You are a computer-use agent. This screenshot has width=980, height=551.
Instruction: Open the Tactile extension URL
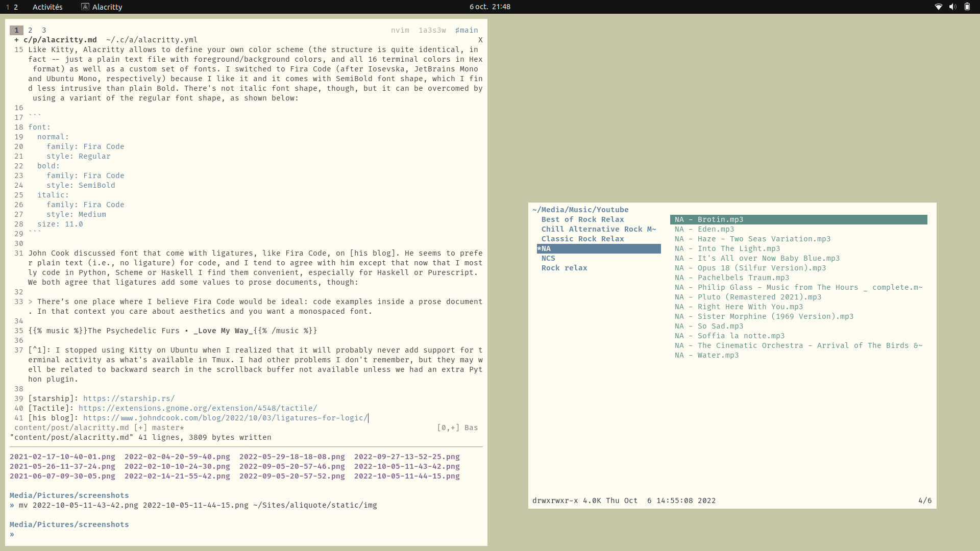coord(198,408)
